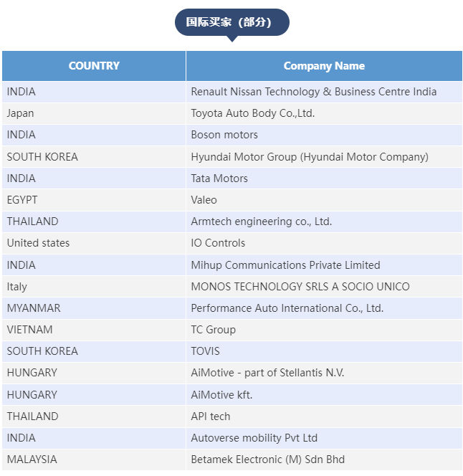Click the COUNTRY column header

tap(94, 66)
